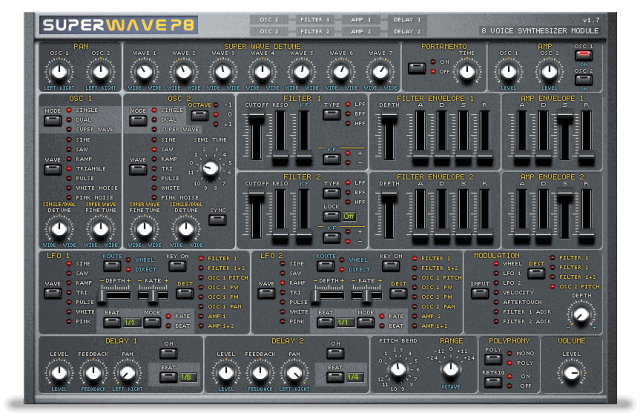640x416 pixels.
Task: Toggle the Portamento on/off button
Action: [417, 68]
